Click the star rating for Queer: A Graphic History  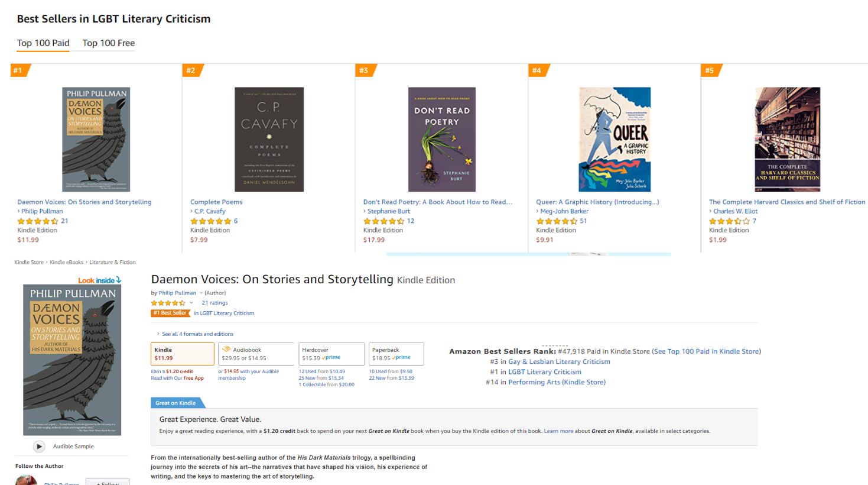[557, 221]
